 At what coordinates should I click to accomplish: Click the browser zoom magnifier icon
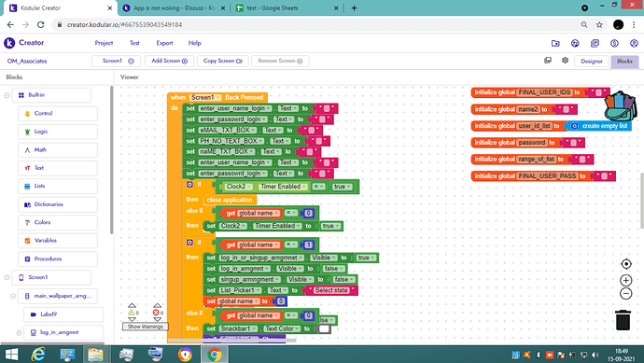click(584, 24)
